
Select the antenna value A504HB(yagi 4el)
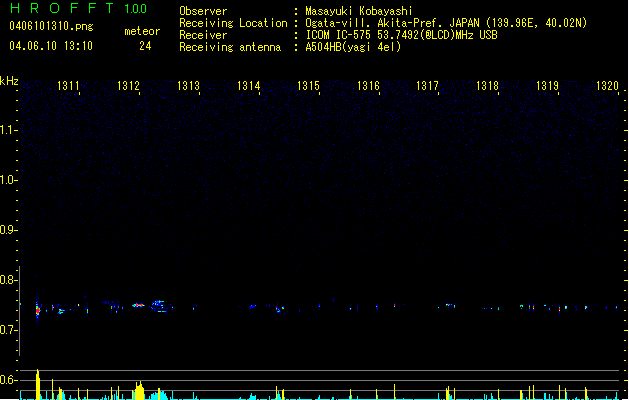pyautogui.click(x=353, y=47)
